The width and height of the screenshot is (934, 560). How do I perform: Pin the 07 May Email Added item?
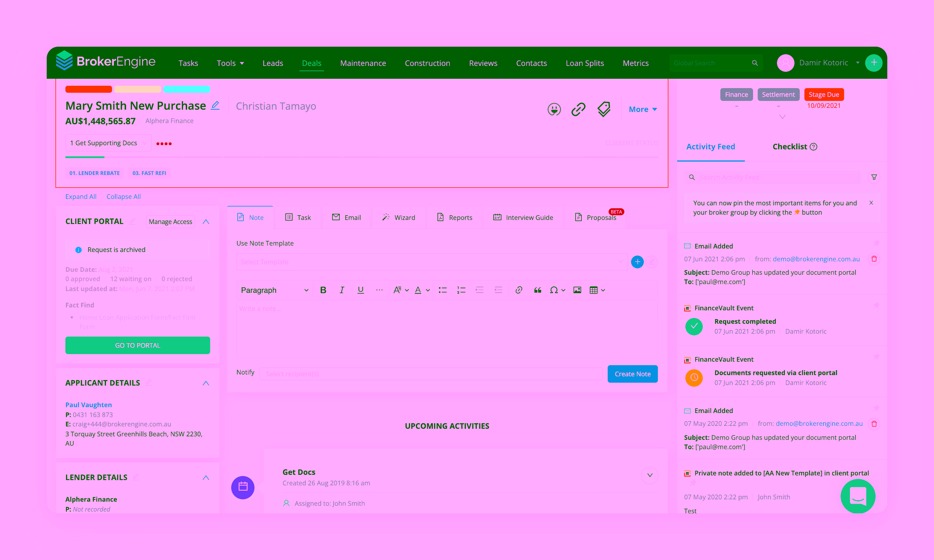click(x=877, y=407)
